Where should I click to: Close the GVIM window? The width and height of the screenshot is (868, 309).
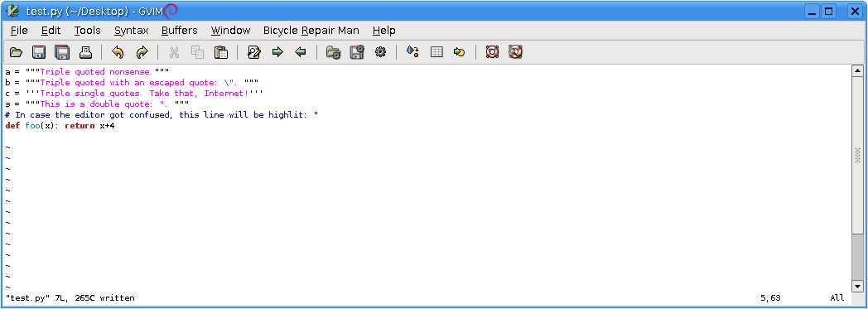coord(855,11)
